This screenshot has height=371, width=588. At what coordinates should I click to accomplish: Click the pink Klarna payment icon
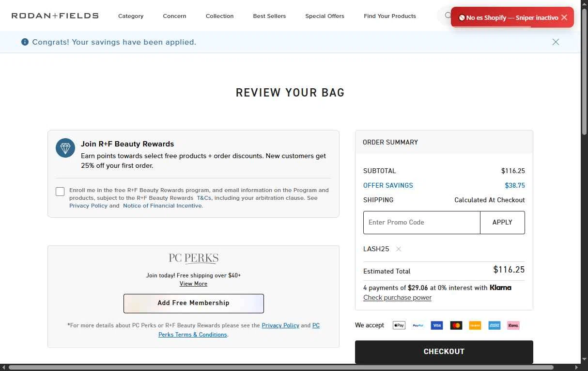pyautogui.click(x=513, y=325)
